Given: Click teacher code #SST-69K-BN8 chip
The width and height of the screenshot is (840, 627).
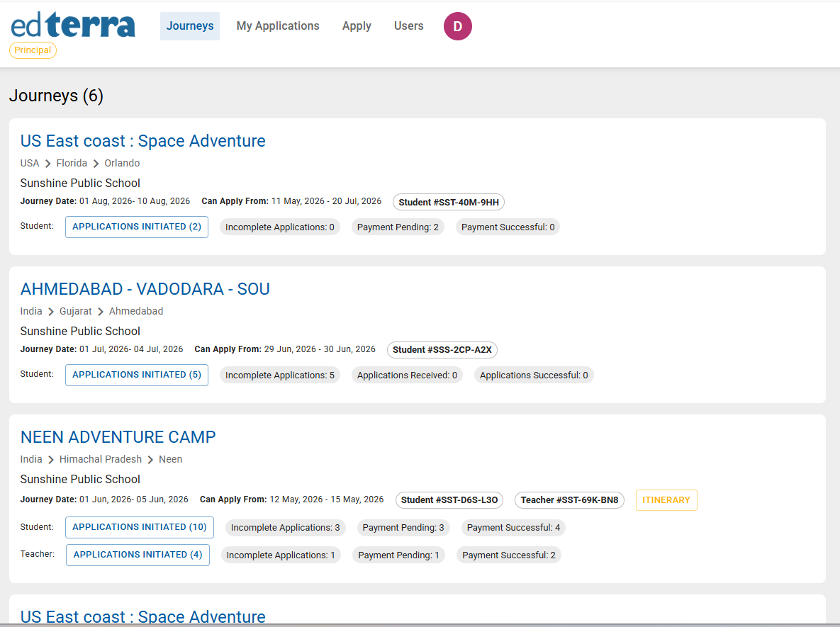Looking at the screenshot, I should click(569, 500).
